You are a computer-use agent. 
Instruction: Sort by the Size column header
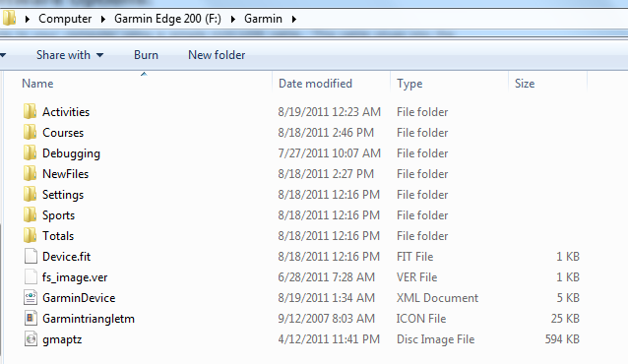(547, 84)
